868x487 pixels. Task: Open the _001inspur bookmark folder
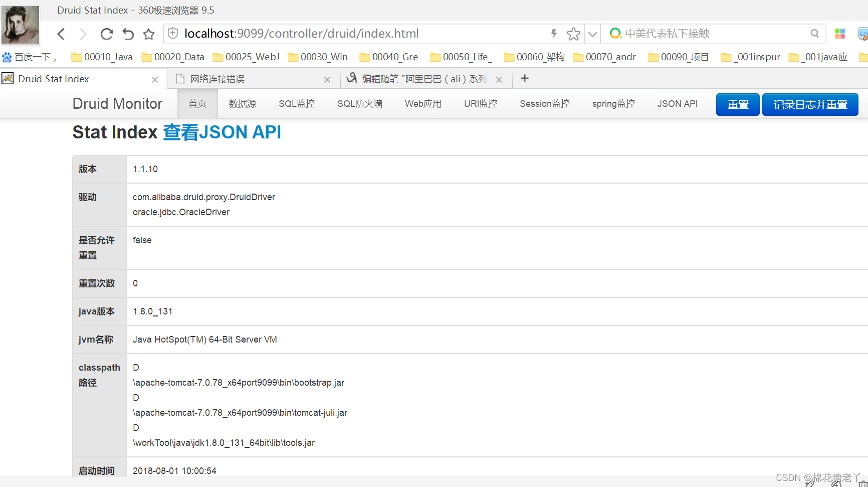coord(750,57)
